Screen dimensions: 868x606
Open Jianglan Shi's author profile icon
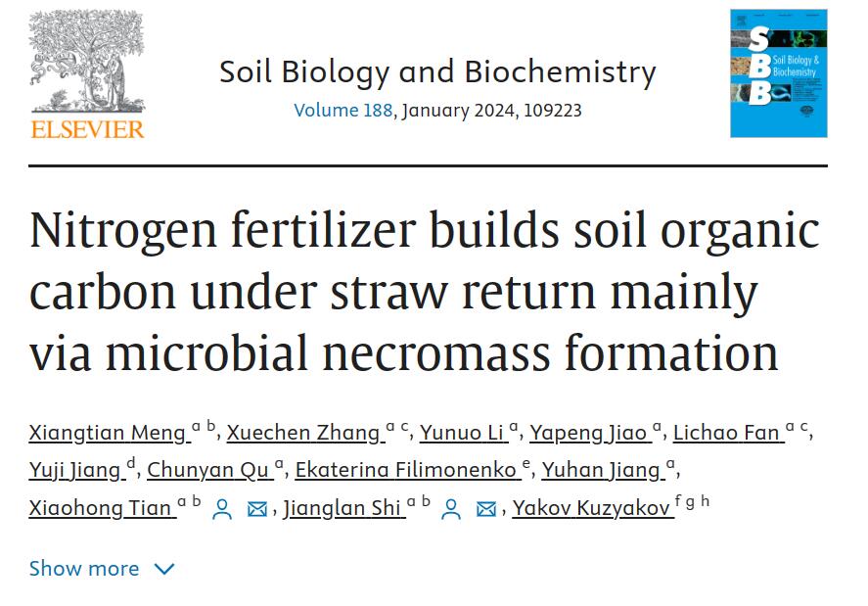451,509
